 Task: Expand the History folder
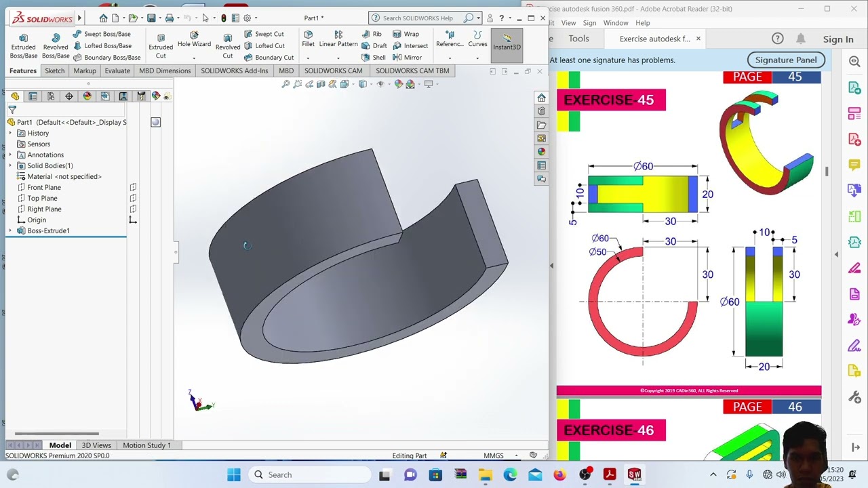(10, 133)
